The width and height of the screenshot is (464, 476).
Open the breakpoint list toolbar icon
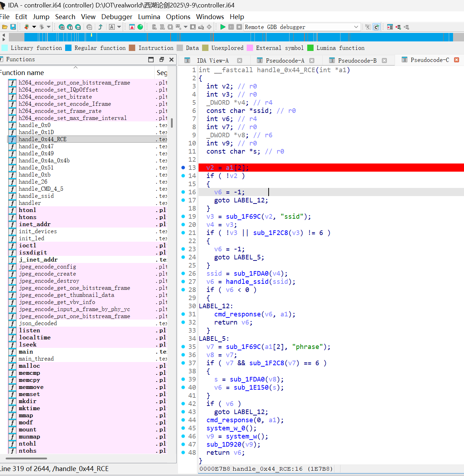pyautogui.click(x=390, y=27)
